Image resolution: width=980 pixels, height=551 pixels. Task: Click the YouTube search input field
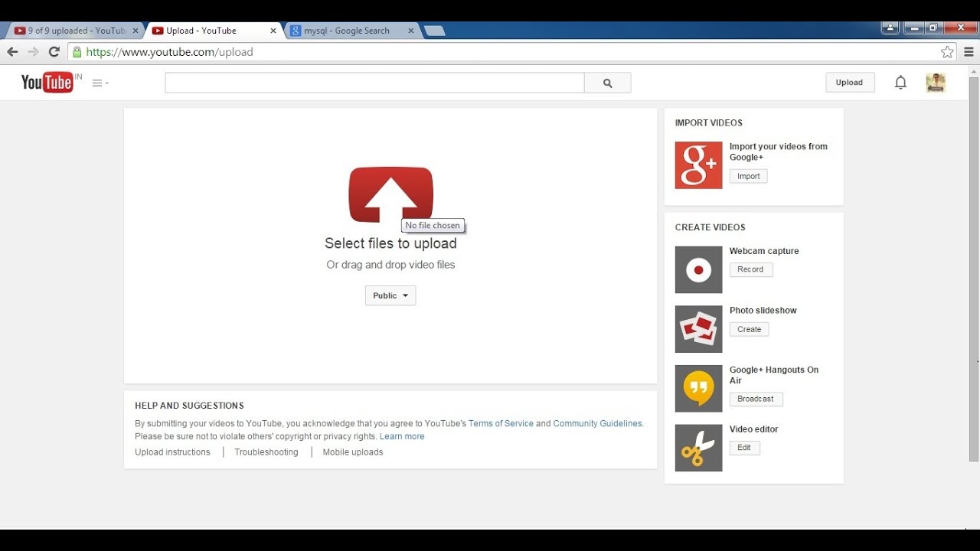pyautogui.click(x=374, y=83)
